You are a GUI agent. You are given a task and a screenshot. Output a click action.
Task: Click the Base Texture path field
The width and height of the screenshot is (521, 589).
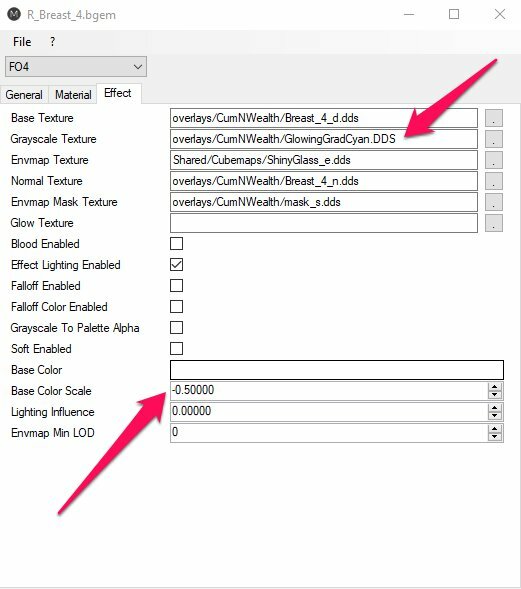point(324,118)
